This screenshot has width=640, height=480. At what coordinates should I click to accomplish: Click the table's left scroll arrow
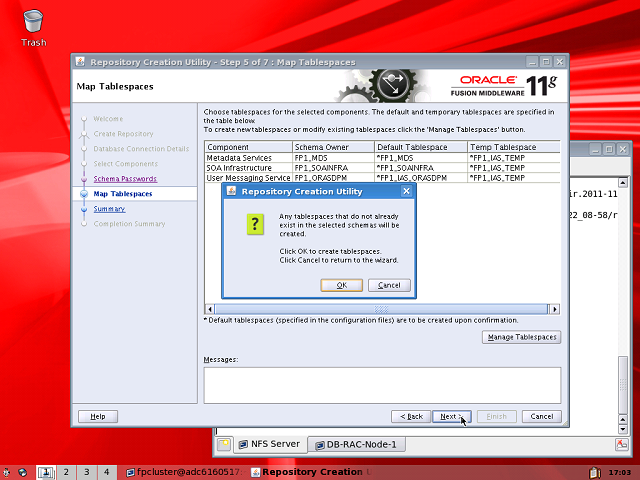[x=210, y=309]
